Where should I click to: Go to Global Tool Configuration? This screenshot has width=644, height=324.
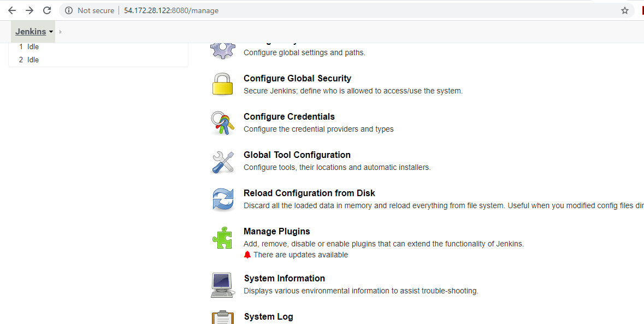point(297,155)
